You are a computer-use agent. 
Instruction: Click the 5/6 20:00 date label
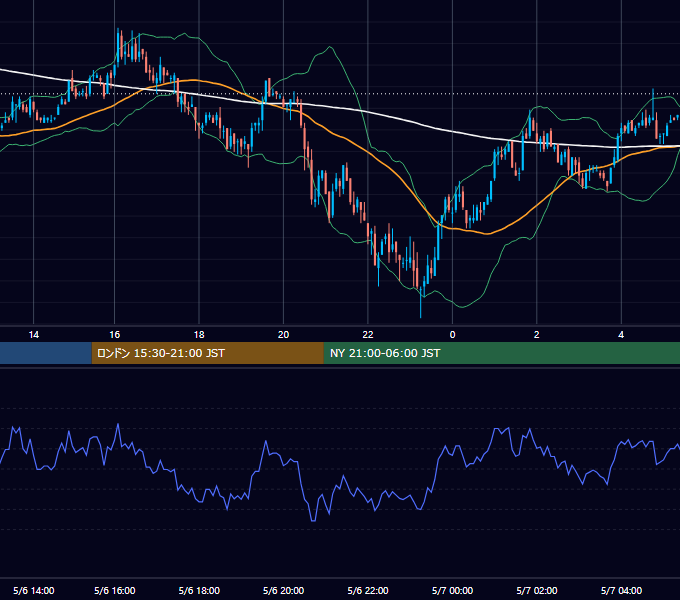tap(283, 590)
